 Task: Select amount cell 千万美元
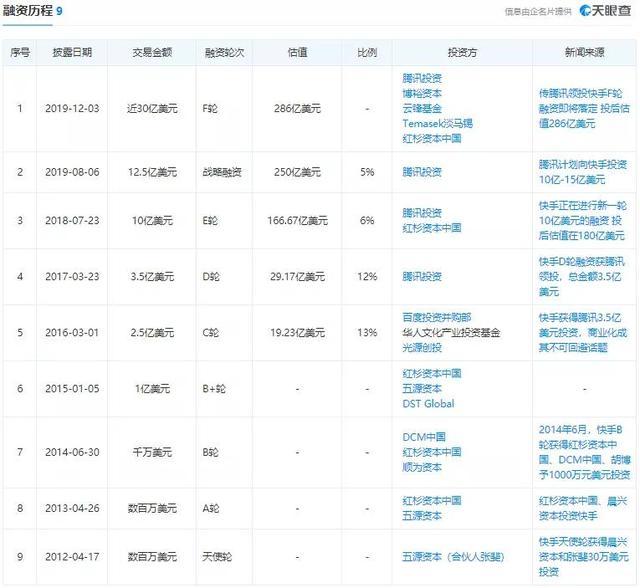pos(152,452)
